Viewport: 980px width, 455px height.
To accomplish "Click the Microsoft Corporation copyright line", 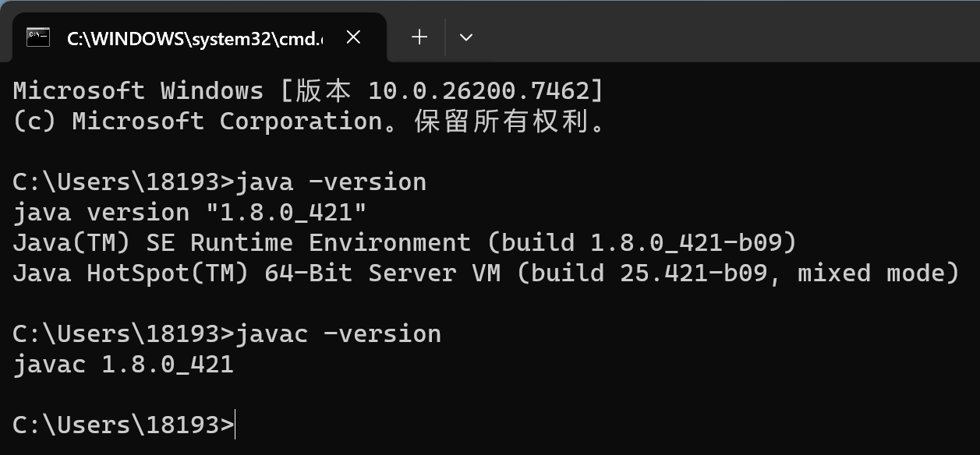I will 308,122.
